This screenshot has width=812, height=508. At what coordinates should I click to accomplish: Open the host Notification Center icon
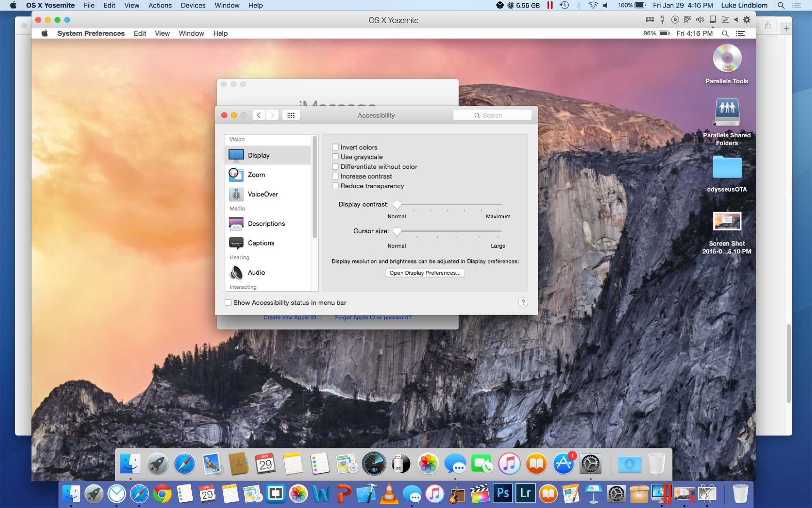[796, 5]
